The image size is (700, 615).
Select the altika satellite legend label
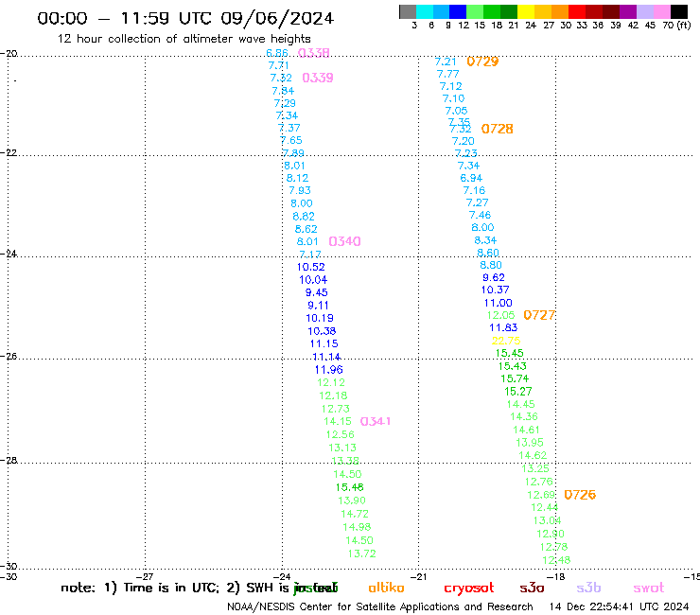click(386, 588)
